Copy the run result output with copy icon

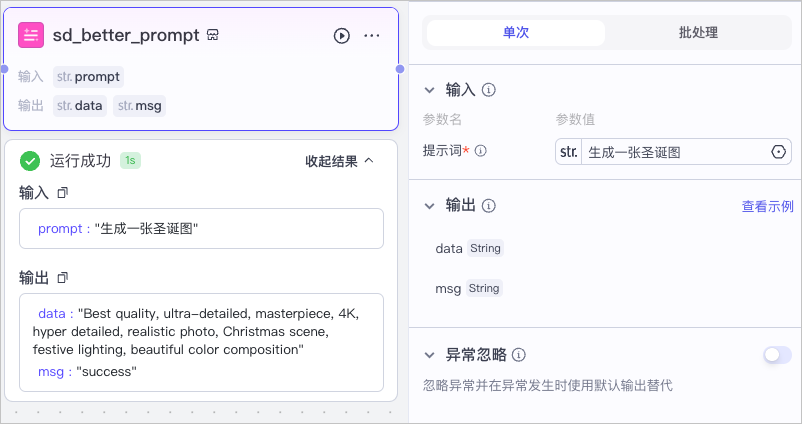coord(62,278)
